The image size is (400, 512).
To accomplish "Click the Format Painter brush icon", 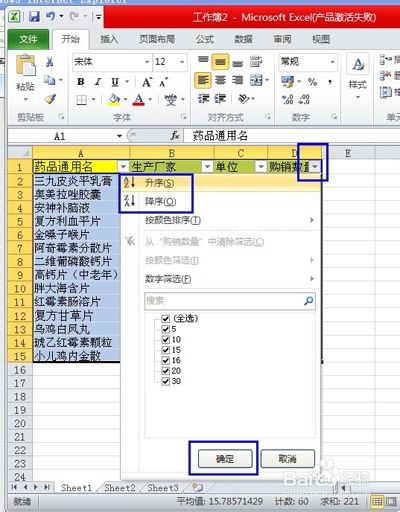I will click(x=50, y=99).
